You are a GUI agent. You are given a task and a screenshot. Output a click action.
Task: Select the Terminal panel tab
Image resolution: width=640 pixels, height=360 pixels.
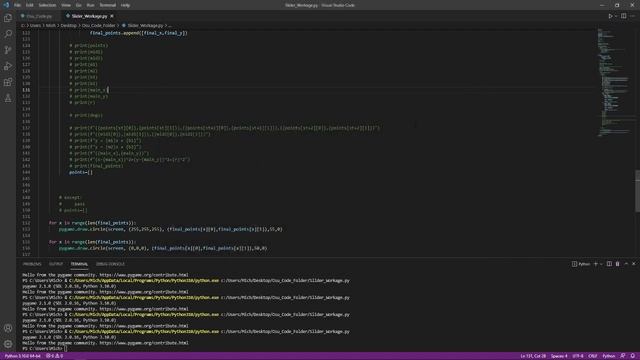(79, 264)
